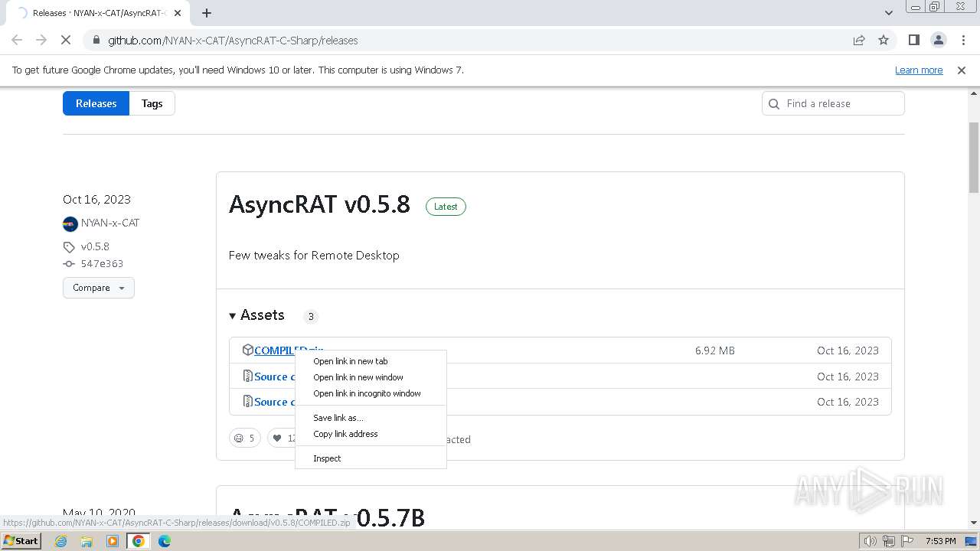Dismiss the Chrome update notification
The height and width of the screenshot is (551, 980).
click(x=962, y=70)
